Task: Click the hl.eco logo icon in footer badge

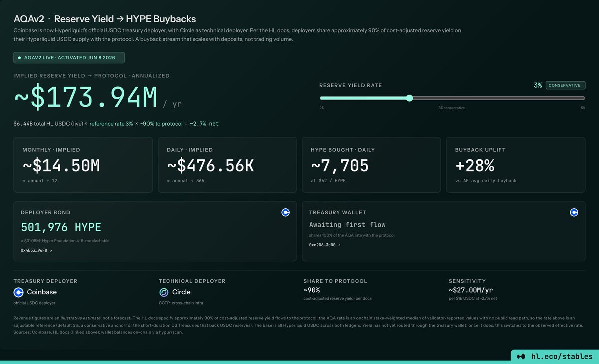Action: pos(521,357)
